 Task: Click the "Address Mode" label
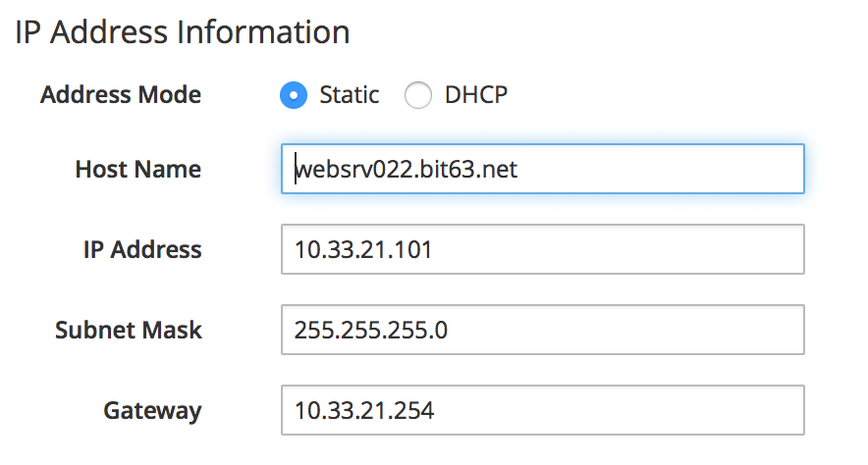pyautogui.click(x=121, y=95)
